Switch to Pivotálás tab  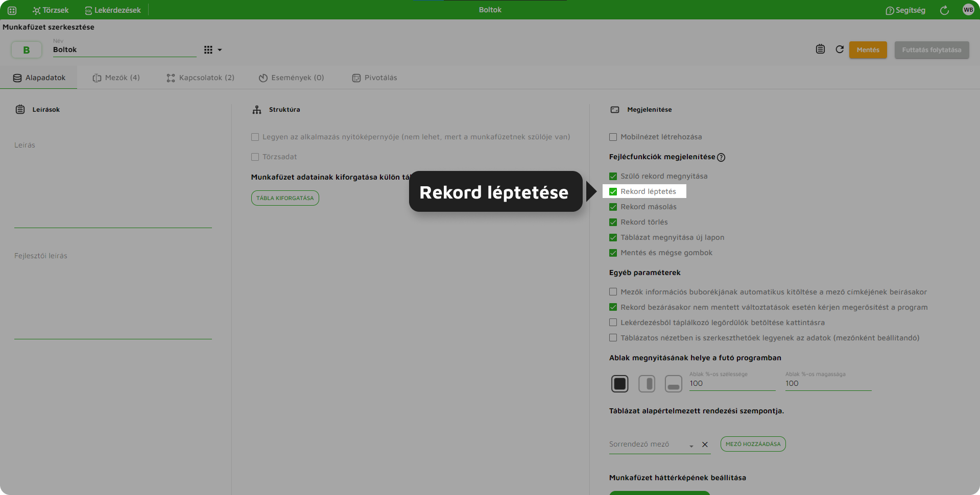tap(374, 78)
